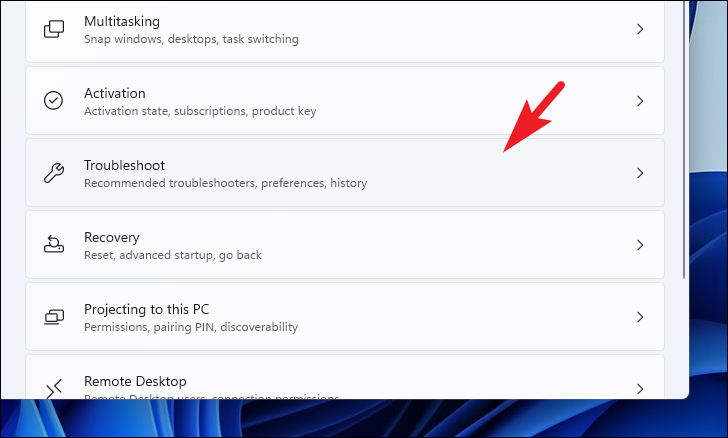Open the Projecting to this PC title
This screenshot has width=728, height=438.
click(x=147, y=309)
